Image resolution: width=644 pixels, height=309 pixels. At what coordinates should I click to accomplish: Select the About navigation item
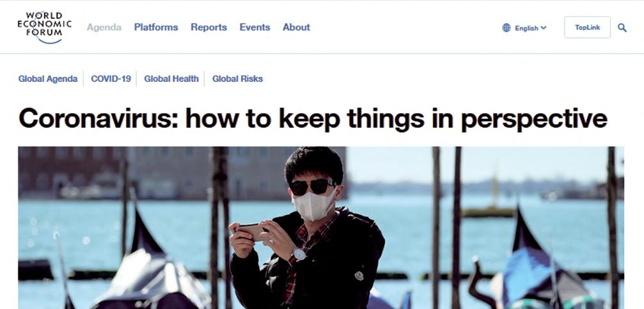pyautogui.click(x=296, y=28)
